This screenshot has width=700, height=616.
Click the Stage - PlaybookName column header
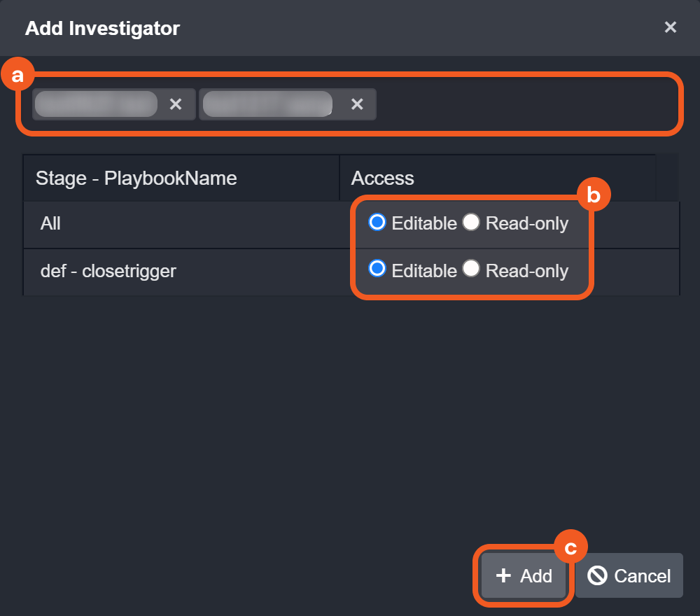136,178
